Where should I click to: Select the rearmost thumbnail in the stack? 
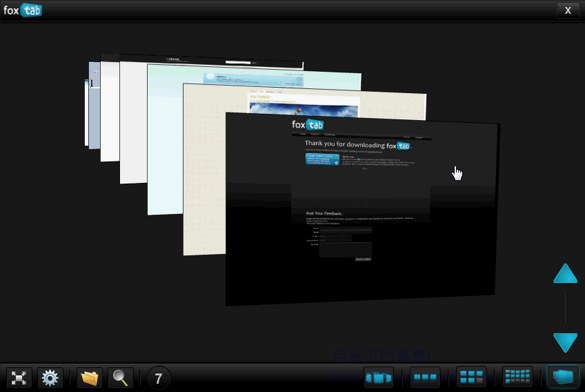pyautogui.click(x=87, y=104)
